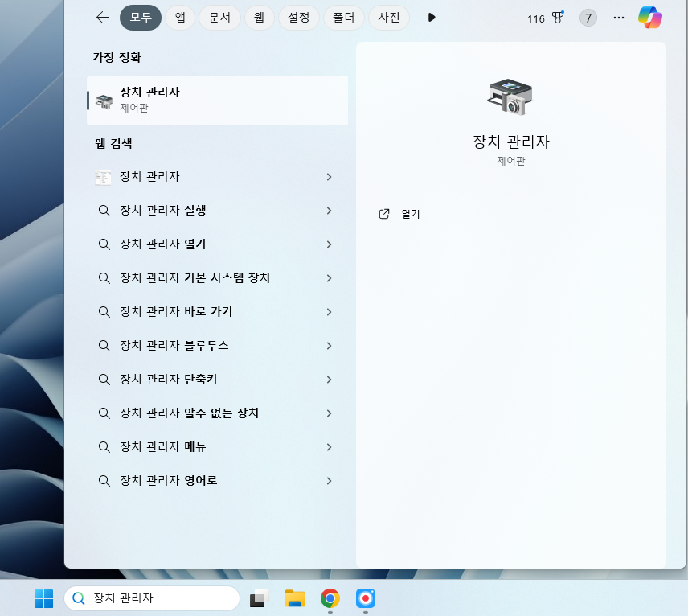Image resolution: width=688 pixels, height=616 pixels.
Task: Click search magnifier icon beside 블루투스 suggestion
Action: (104, 346)
